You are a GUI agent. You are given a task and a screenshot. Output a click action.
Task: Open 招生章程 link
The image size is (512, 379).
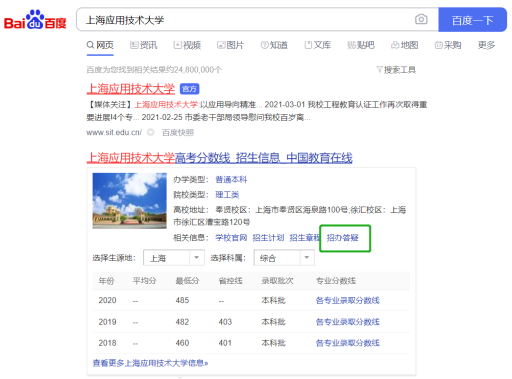[x=305, y=238]
